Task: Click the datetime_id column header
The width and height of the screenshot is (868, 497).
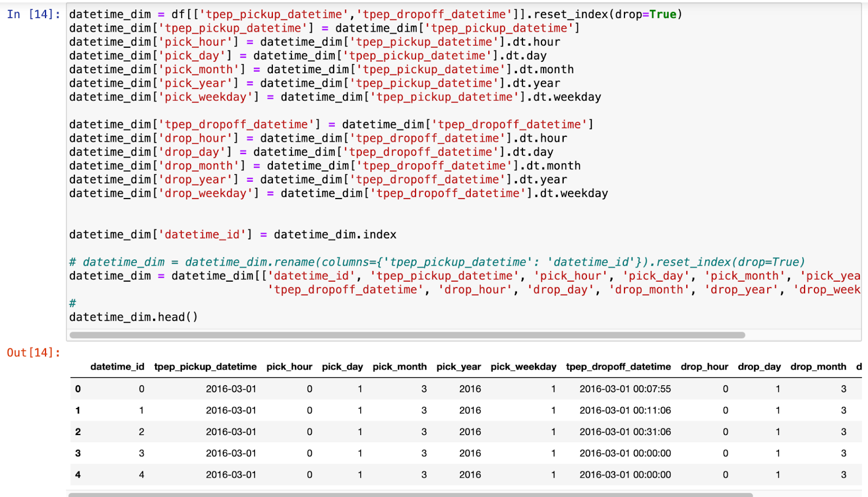Action: 117,367
